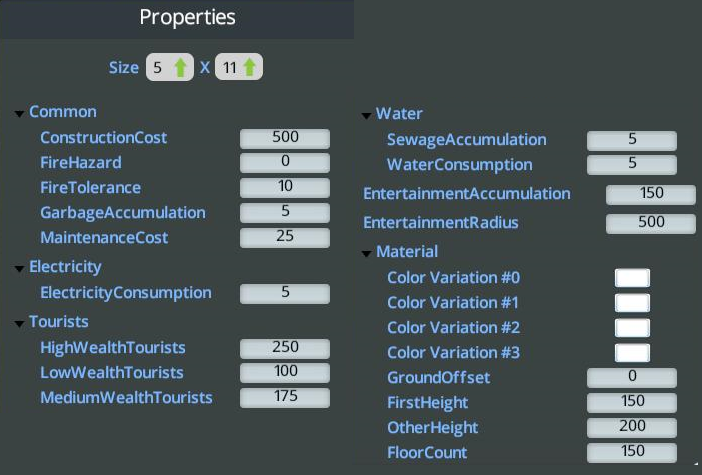The image size is (702, 475).
Task: Collapse the Water section
Action: tap(367, 115)
